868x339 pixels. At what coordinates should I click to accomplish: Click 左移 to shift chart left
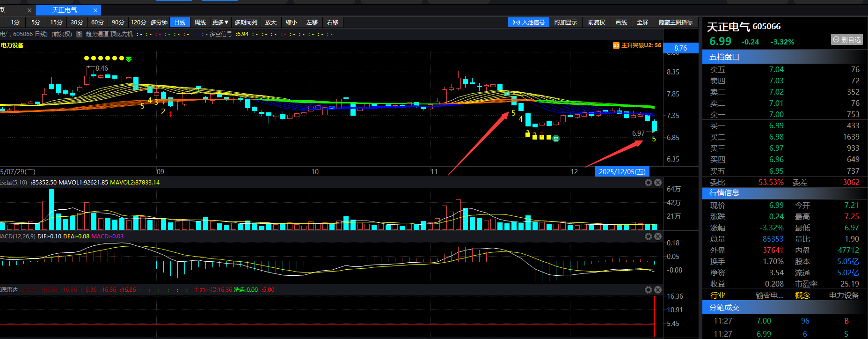(x=312, y=22)
